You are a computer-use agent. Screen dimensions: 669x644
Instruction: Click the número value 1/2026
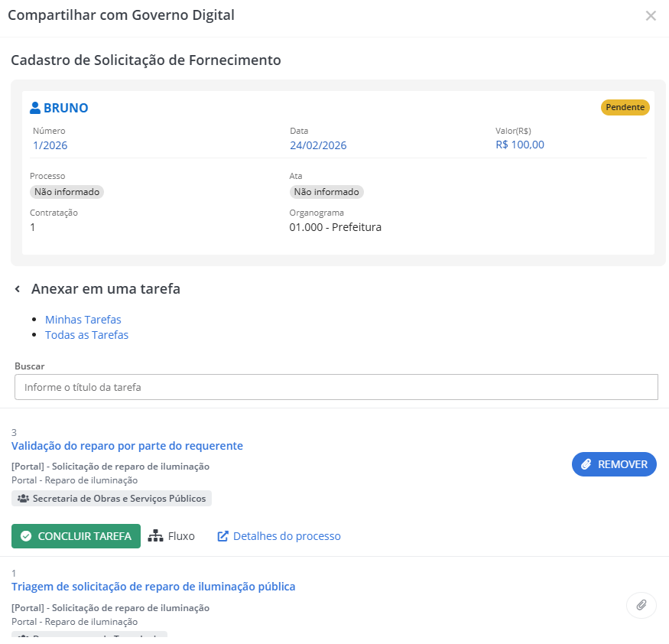[50, 145]
